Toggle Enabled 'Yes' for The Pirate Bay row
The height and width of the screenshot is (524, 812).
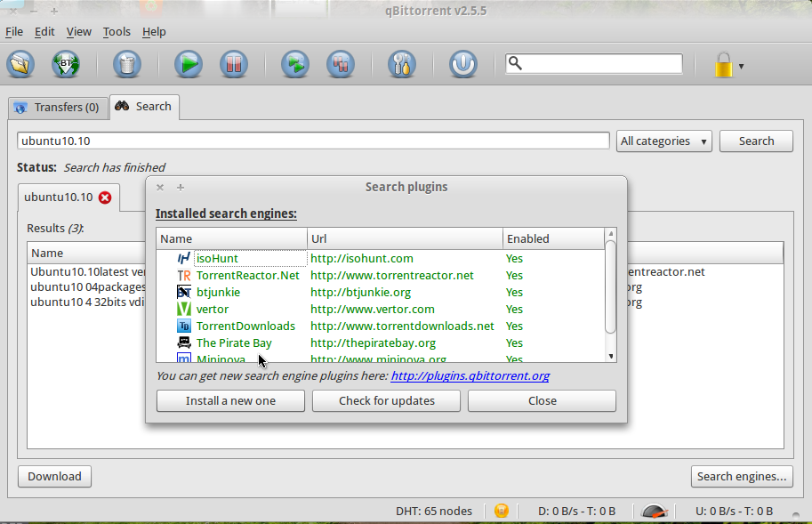[514, 343]
